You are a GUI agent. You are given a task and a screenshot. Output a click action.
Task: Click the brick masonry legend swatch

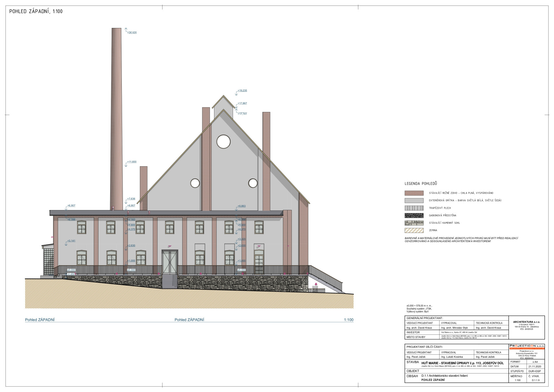414,193
